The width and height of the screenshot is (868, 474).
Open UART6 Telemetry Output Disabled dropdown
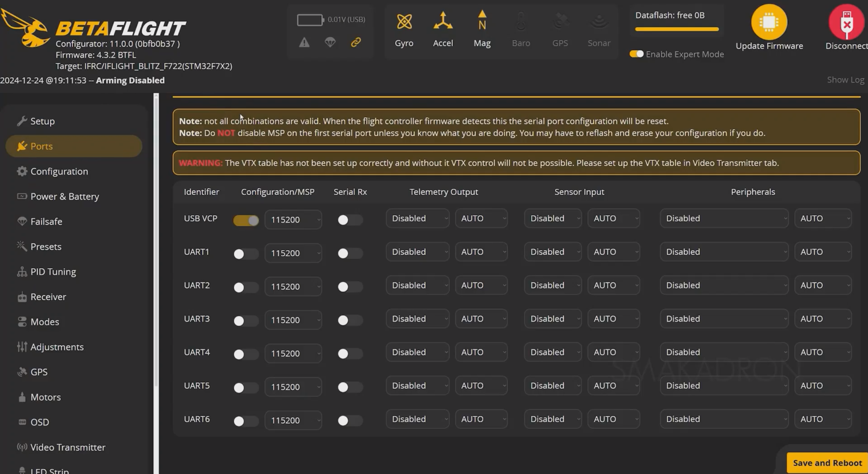click(x=417, y=419)
